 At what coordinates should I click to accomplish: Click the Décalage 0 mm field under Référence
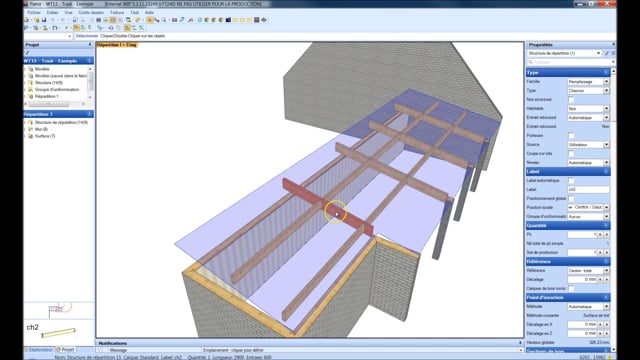pyautogui.click(x=582, y=280)
